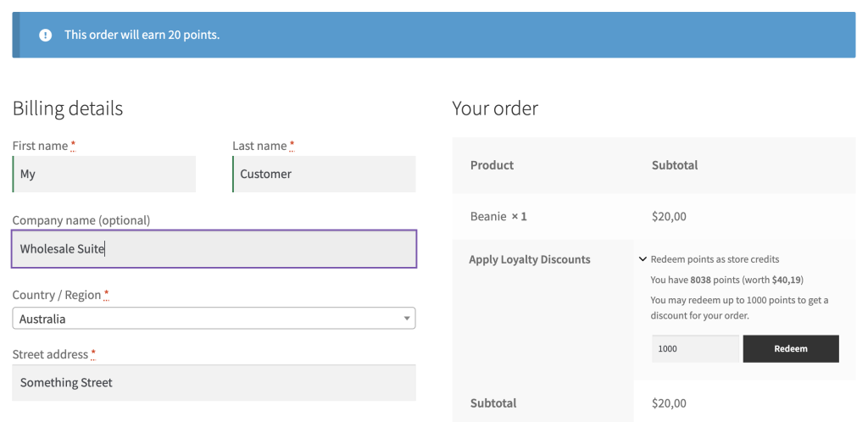This screenshot has width=868, height=422.
Task: Click the info exclamation icon in the banner
Action: point(45,35)
